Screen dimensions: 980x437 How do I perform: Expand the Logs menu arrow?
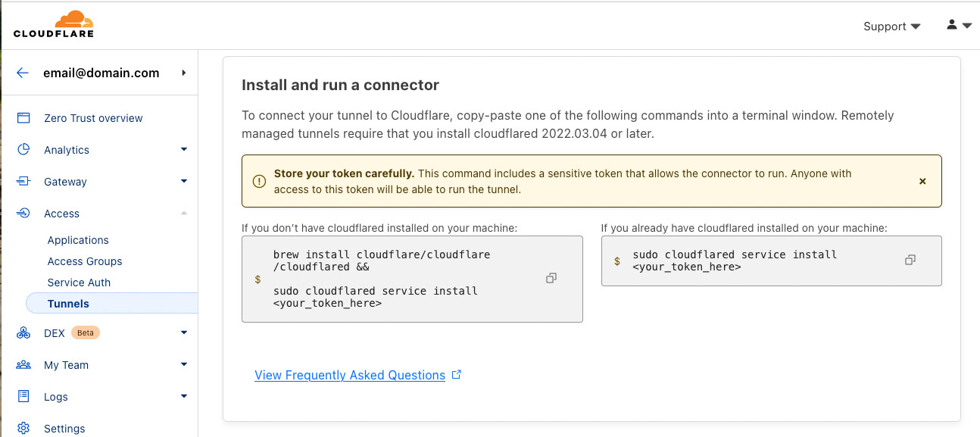183,397
